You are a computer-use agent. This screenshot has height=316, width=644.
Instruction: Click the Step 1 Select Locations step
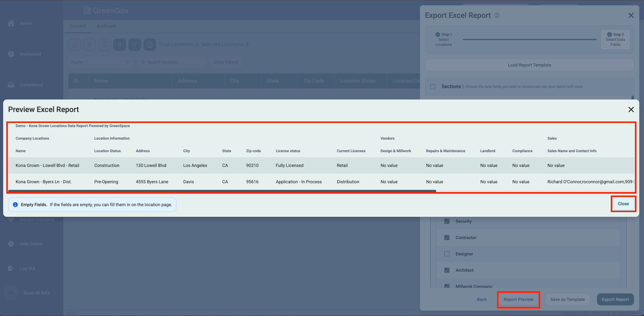click(x=443, y=40)
